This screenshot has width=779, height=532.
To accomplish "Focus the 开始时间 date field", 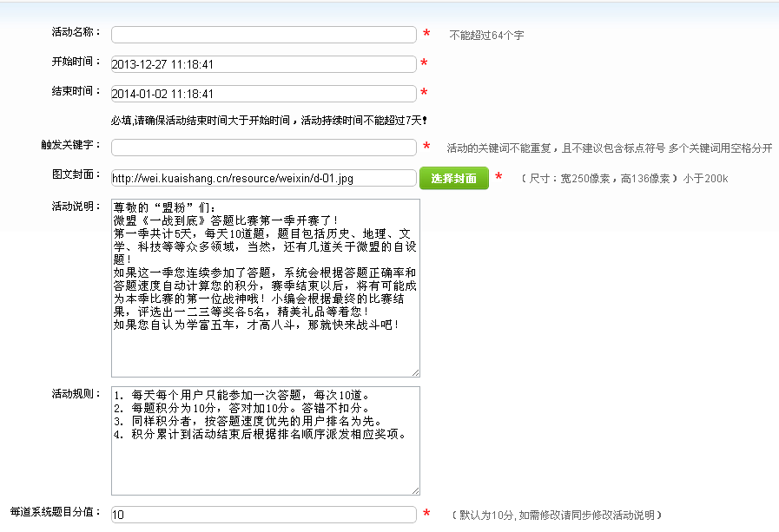I will point(264,64).
